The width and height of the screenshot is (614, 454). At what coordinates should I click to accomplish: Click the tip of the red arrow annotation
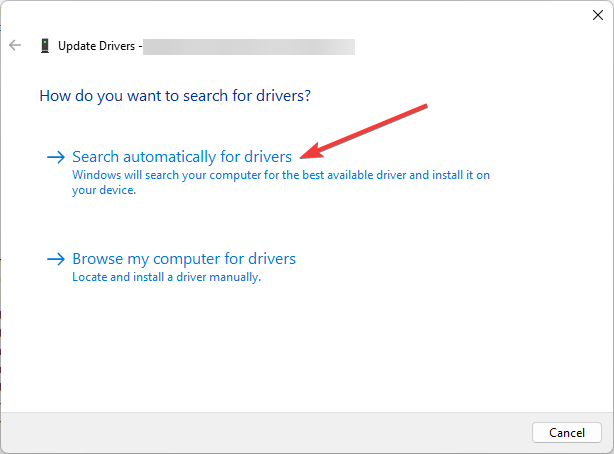click(x=302, y=158)
